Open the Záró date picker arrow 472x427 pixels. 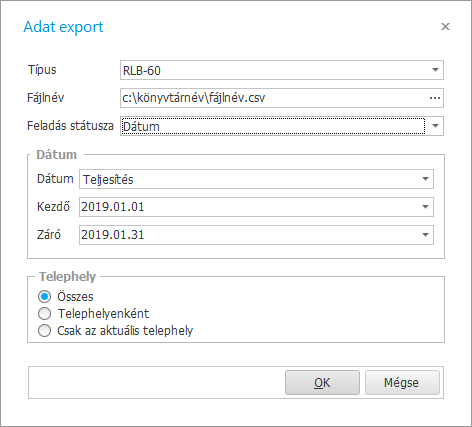click(x=425, y=235)
